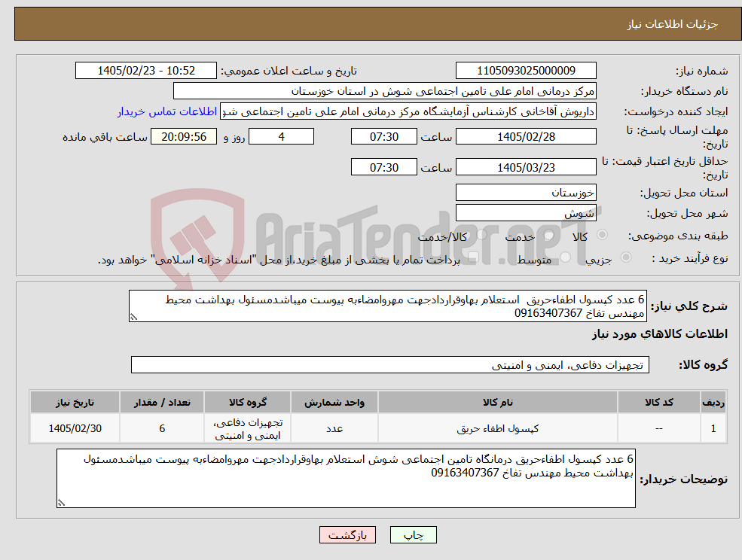
Task: Click the general description text area
Action: click(387, 306)
